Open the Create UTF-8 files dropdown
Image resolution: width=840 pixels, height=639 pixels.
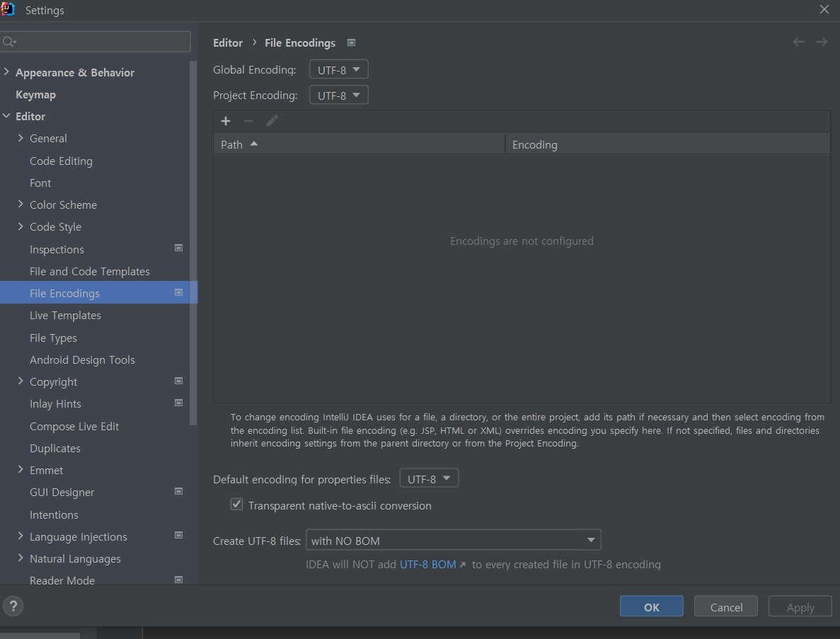tap(453, 540)
